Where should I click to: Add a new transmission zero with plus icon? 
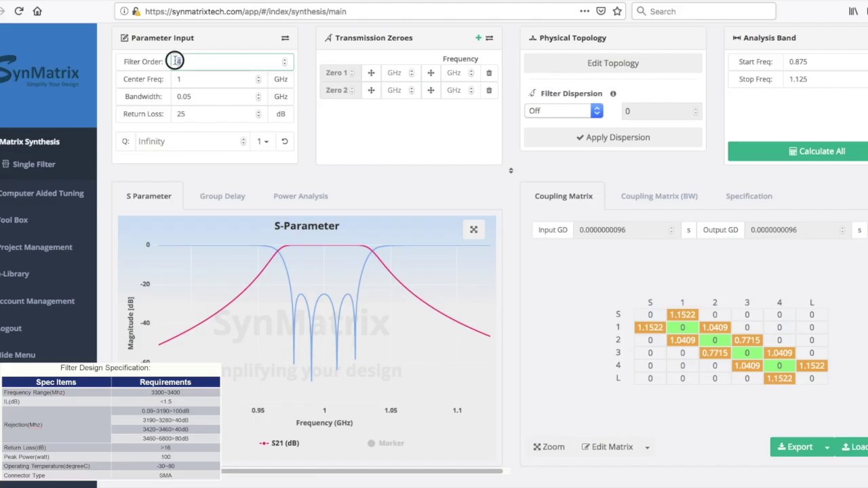[478, 38]
